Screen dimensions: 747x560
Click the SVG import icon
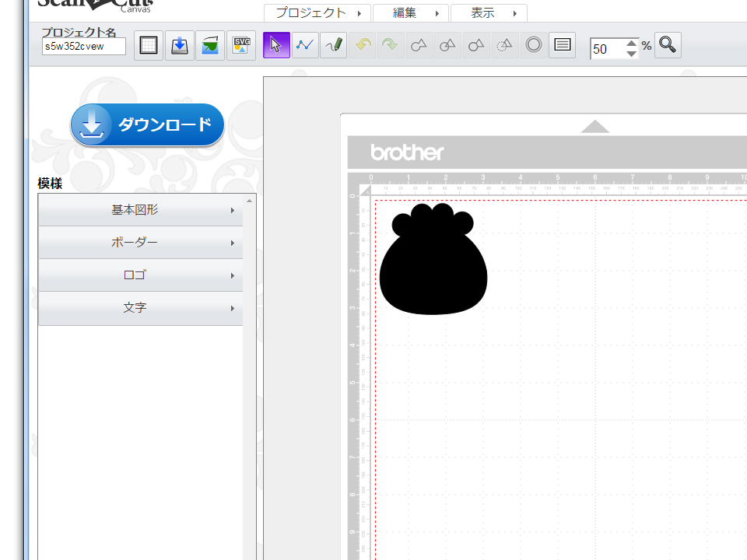coord(241,46)
